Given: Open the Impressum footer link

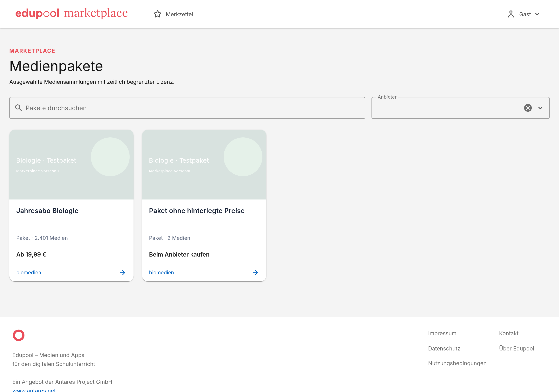Looking at the screenshot, I should coord(442,333).
